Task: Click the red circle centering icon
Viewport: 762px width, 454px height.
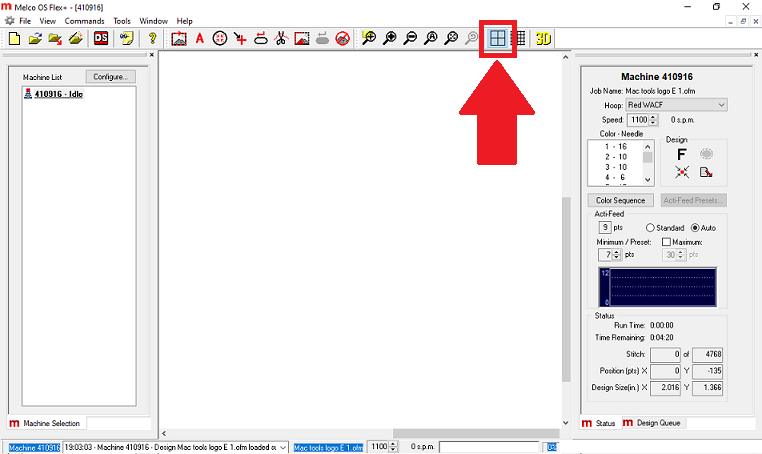Action: pyautogui.click(x=220, y=38)
